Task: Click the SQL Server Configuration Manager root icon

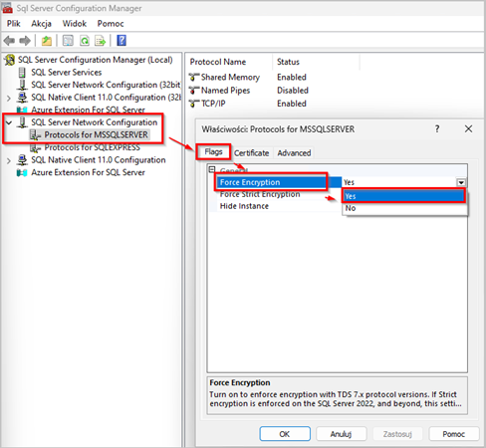Action: [x=10, y=60]
